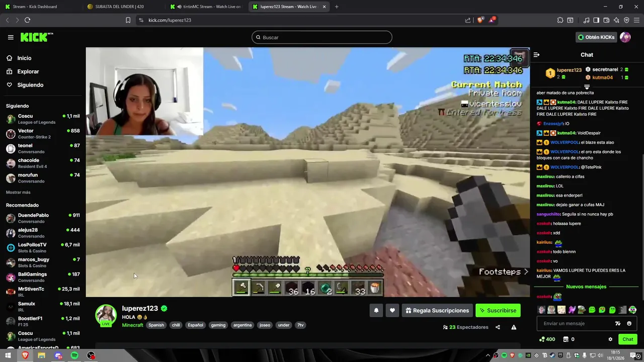Click luperez123 profile picture below video

coord(106,315)
